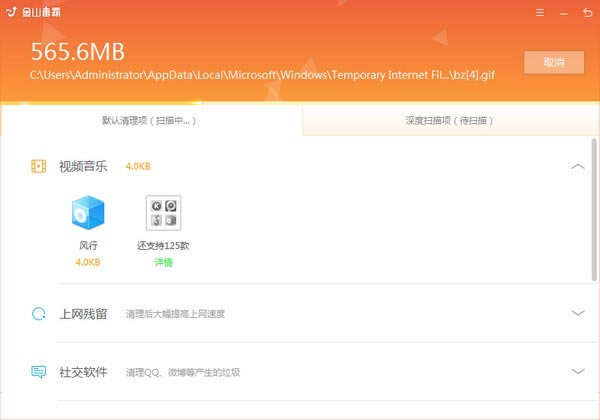
Task: Click the scan progress bar
Action: (x=300, y=103)
